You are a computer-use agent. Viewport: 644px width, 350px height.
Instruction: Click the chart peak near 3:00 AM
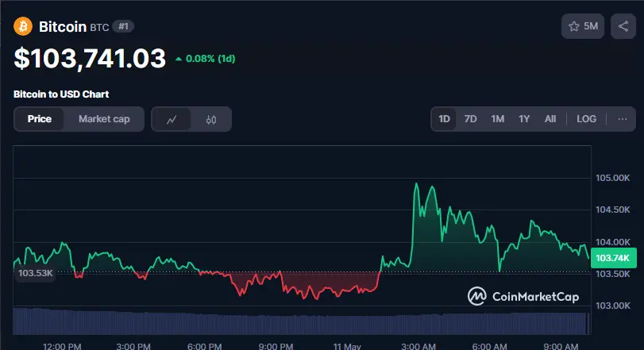(x=416, y=184)
